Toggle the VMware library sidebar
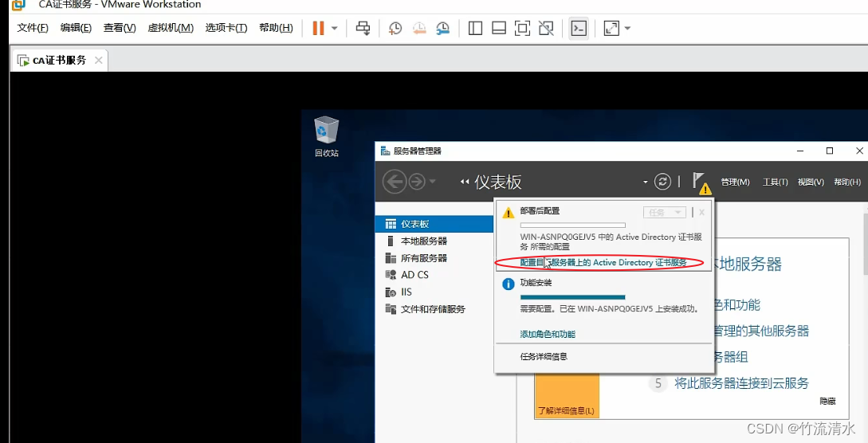 click(475, 28)
